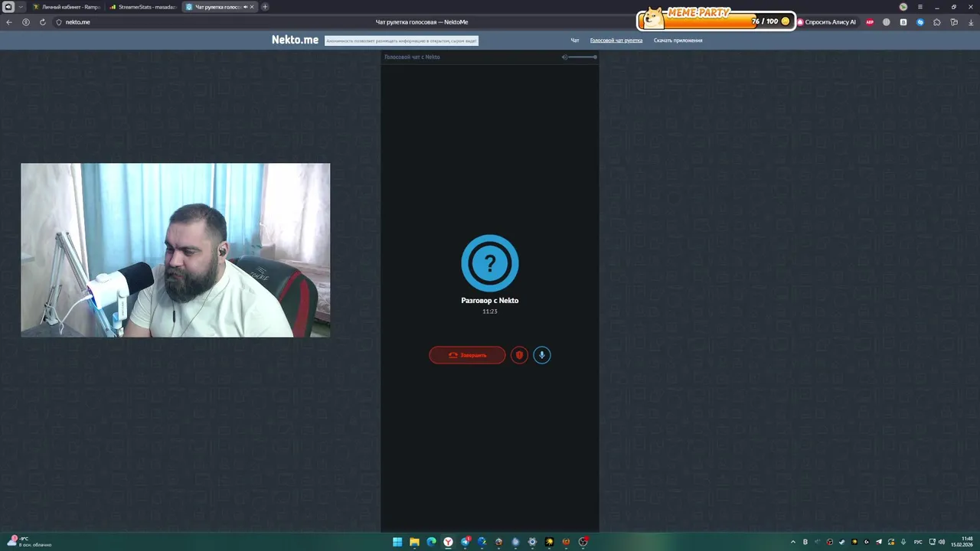Open Microsoft Edge from the taskbar

(431, 542)
